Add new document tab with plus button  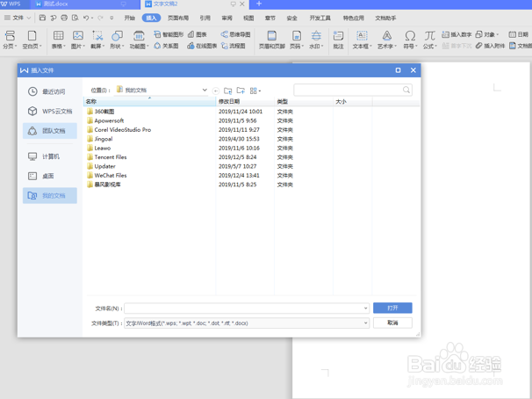259,4
